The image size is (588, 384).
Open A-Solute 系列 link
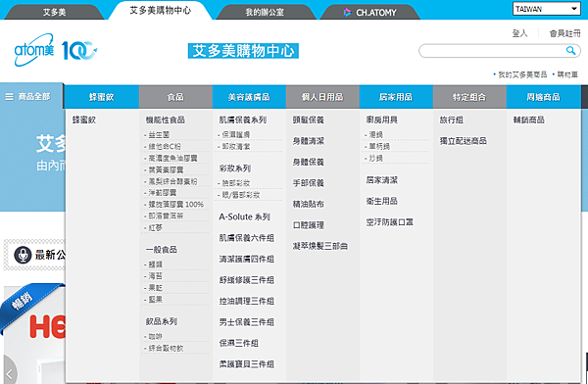click(244, 216)
